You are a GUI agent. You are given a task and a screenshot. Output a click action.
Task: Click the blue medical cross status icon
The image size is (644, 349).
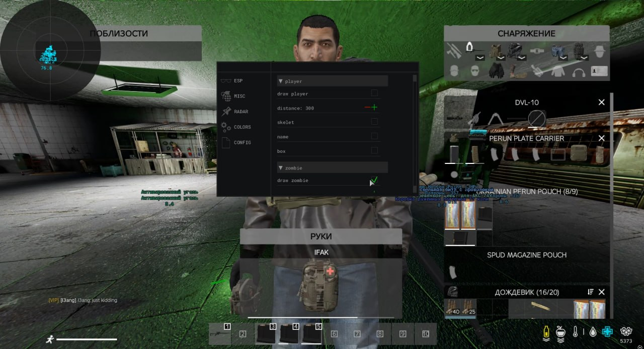[x=608, y=332]
